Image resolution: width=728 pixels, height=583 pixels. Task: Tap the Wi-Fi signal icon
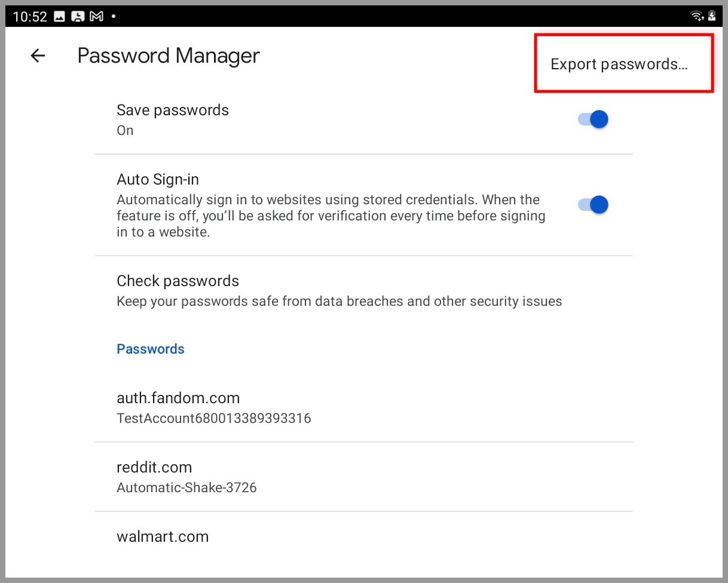[x=696, y=16]
